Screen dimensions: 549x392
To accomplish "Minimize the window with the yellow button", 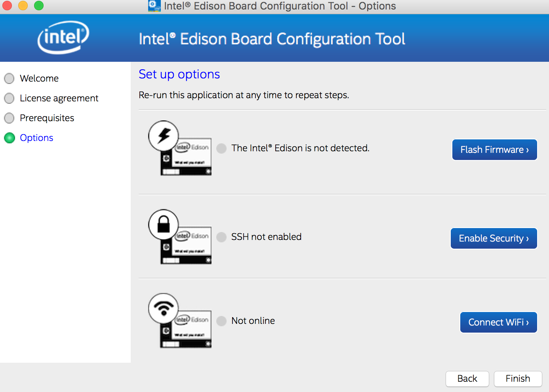I will pyautogui.click(x=23, y=6).
